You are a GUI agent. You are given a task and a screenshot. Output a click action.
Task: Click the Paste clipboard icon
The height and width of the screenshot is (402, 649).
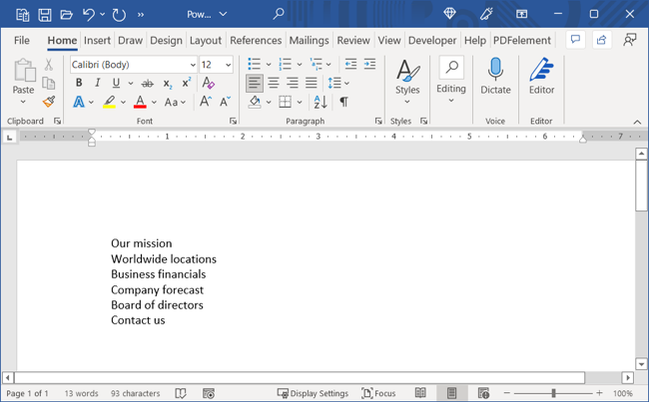click(x=24, y=70)
